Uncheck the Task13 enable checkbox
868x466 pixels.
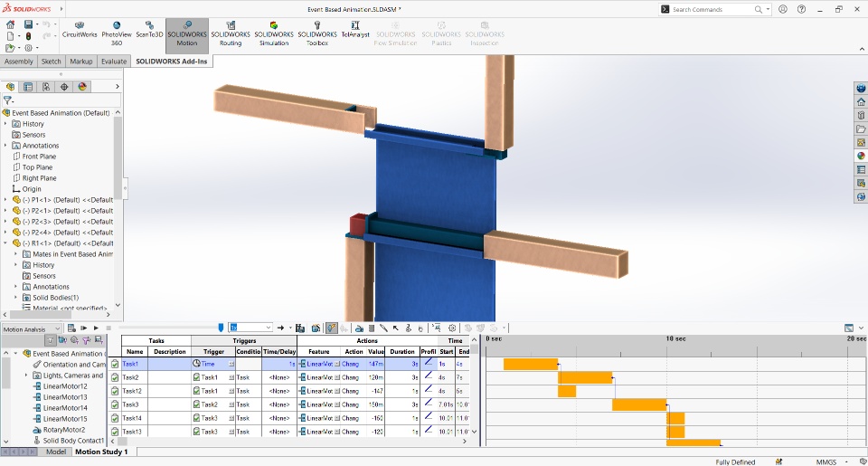click(115, 431)
